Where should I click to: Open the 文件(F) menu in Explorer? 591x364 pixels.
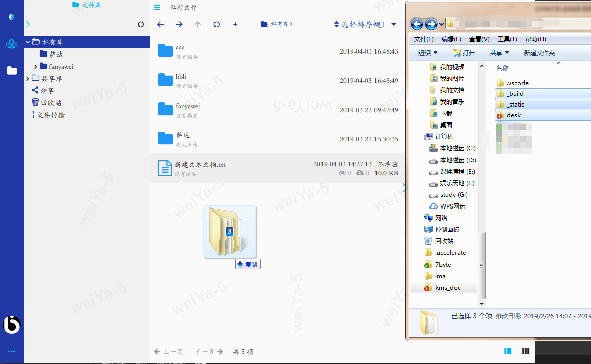coord(423,39)
